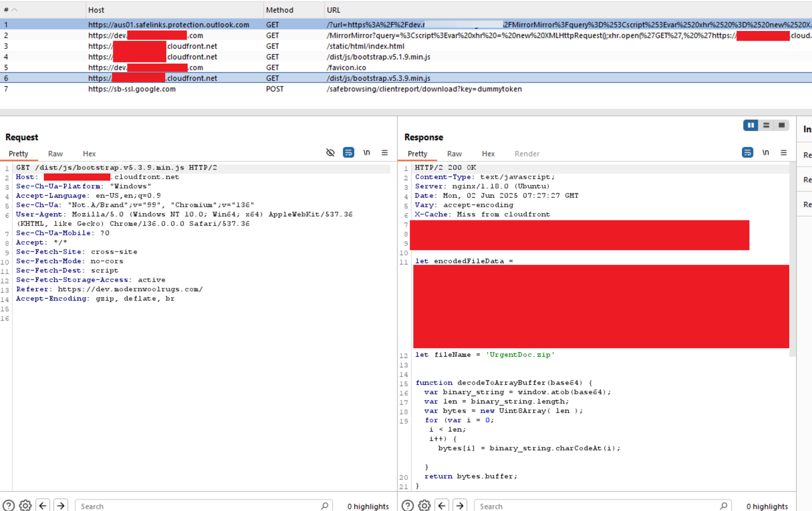Image resolution: width=812 pixels, height=511 pixels.
Task: Click Request panel help question icon
Action: pyautogui.click(x=9, y=505)
